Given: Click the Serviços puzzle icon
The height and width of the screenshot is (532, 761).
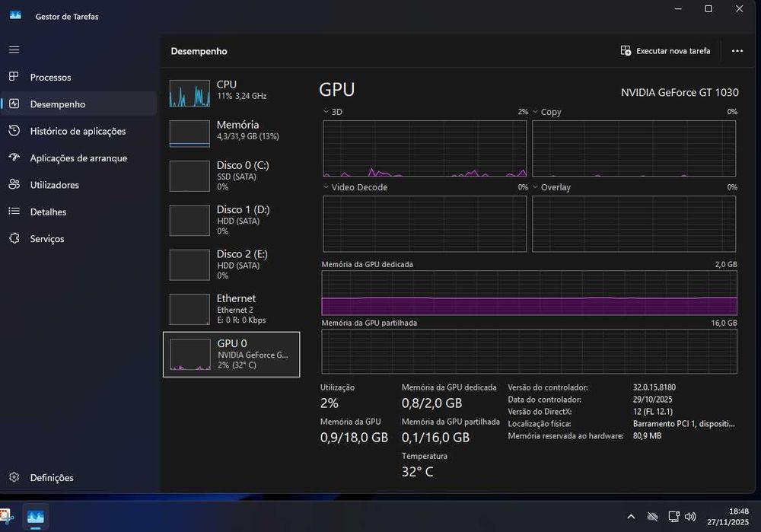Looking at the screenshot, I should [x=14, y=238].
